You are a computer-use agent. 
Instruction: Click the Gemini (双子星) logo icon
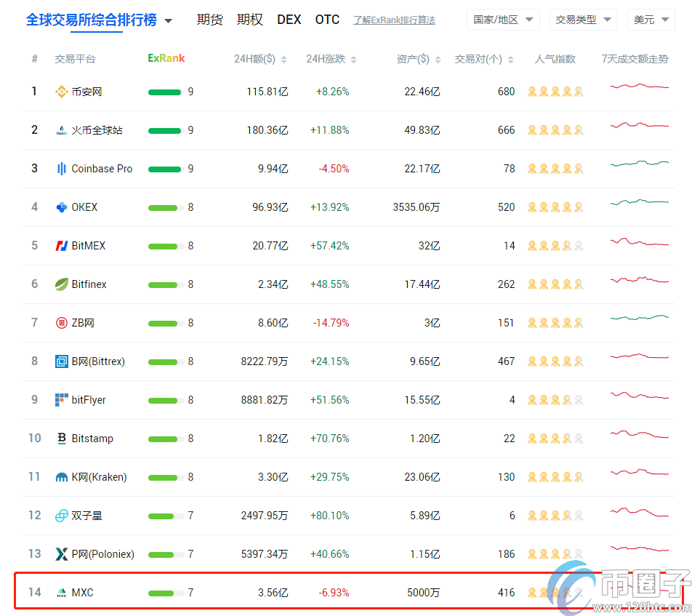[x=61, y=516]
